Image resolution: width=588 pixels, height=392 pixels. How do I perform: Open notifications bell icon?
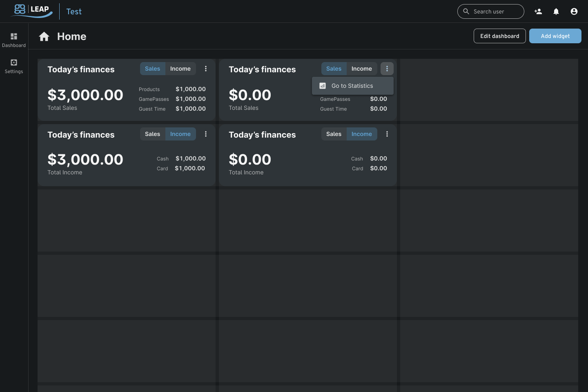pos(556,11)
